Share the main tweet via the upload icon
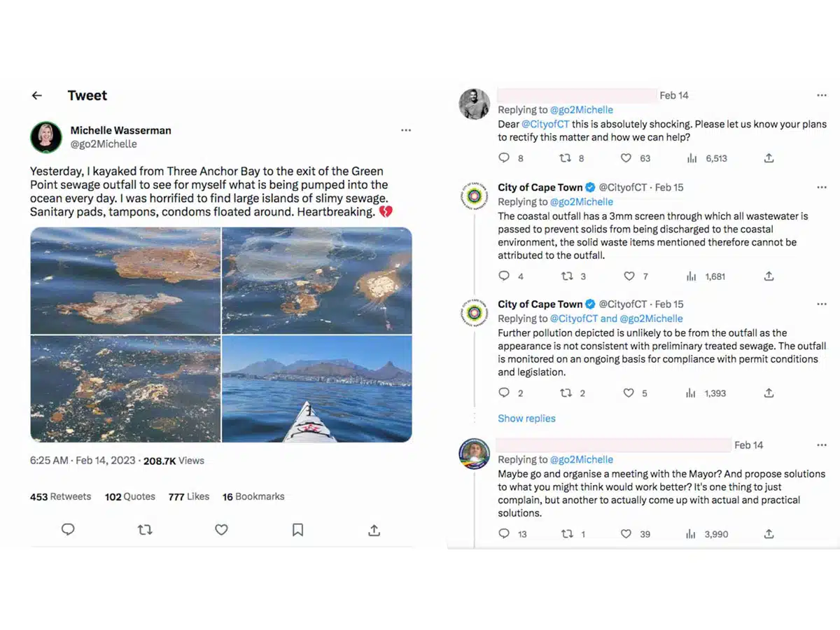The width and height of the screenshot is (840, 630). [x=374, y=530]
